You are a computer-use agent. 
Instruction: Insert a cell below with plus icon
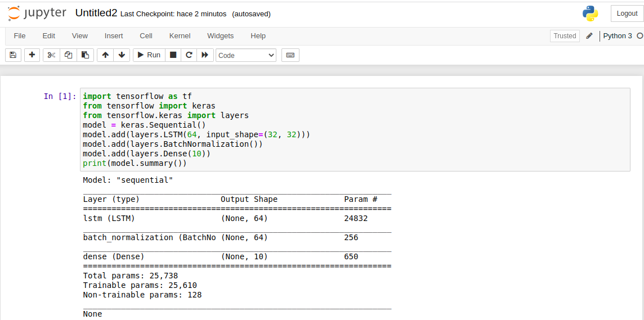(x=32, y=55)
